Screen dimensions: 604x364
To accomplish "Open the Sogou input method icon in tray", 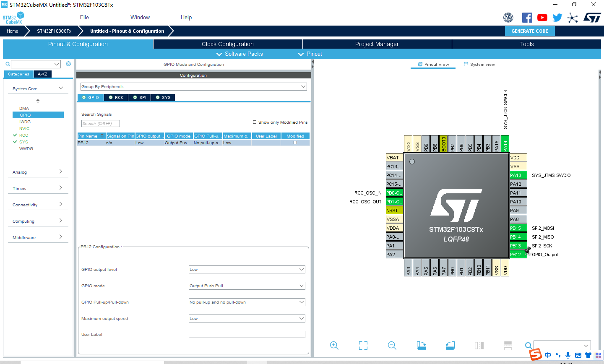I will coord(535,354).
